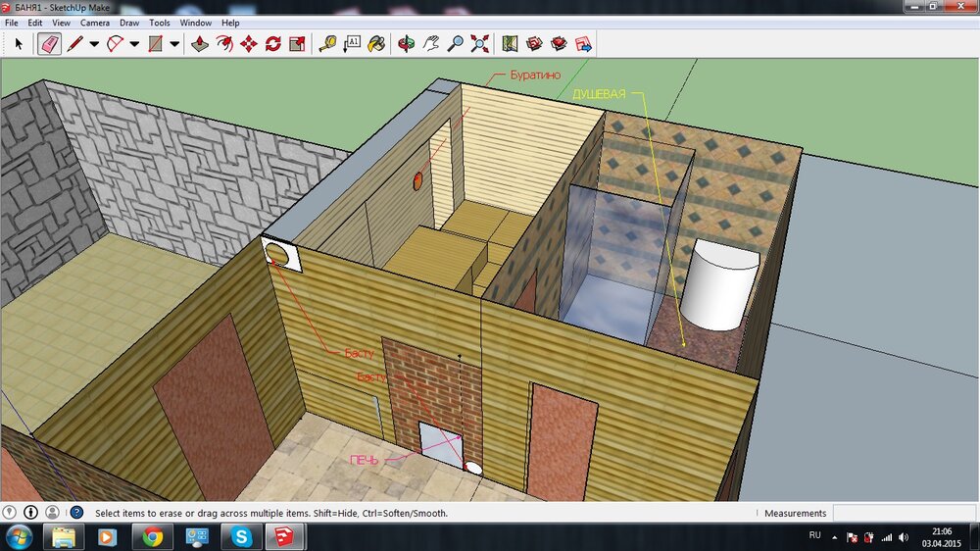The height and width of the screenshot is (551, 980).
Task: Open the Paint Bucket tool
Action: pos(376,43)
